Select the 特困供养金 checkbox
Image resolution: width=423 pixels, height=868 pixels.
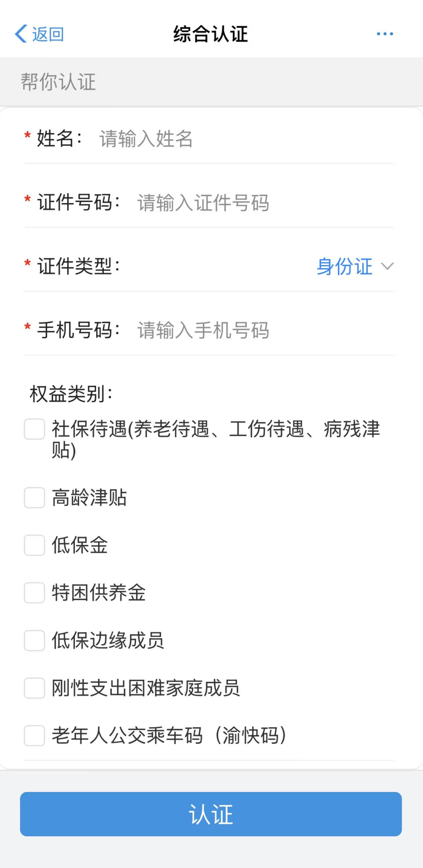34,593
